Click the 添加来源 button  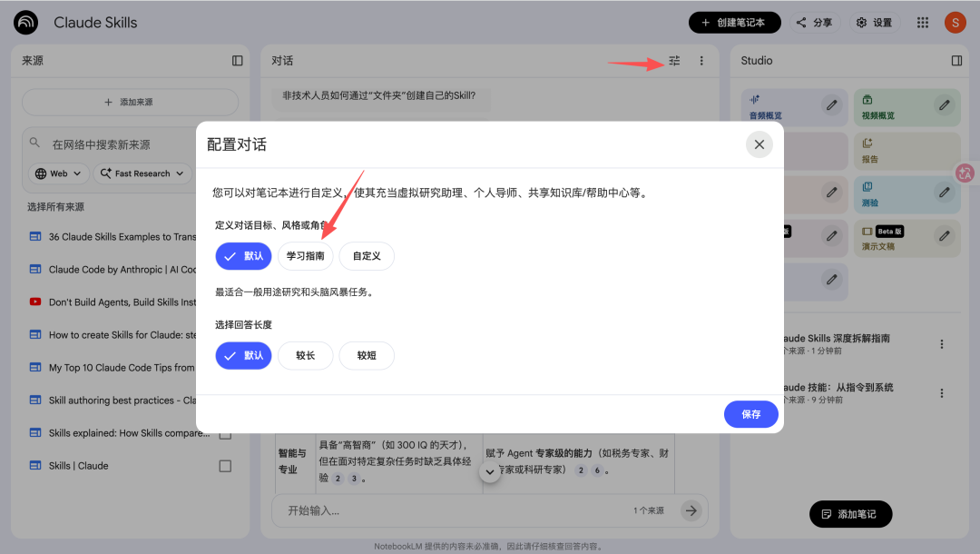[x=130, y=102]
